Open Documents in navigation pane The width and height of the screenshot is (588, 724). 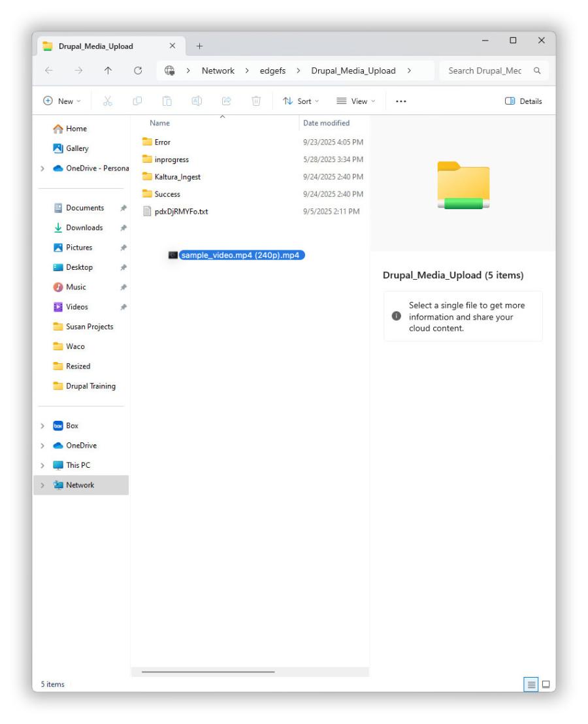(85, 208)
